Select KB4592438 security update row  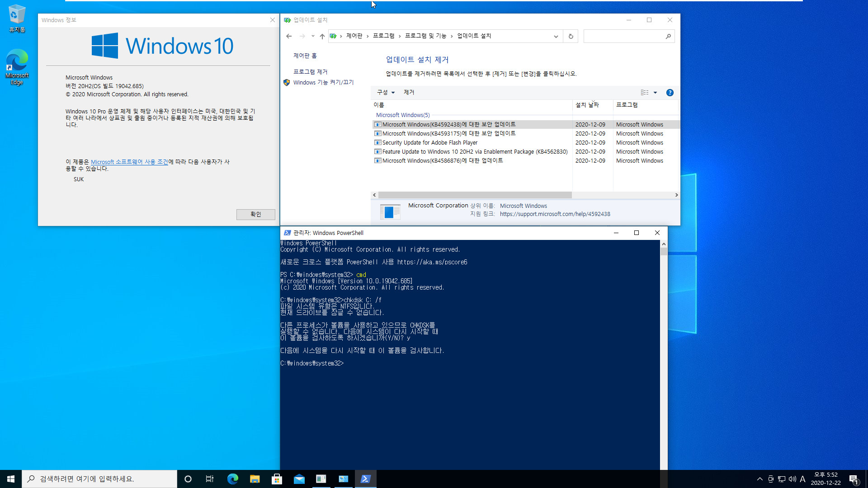[x=526, y=125]
